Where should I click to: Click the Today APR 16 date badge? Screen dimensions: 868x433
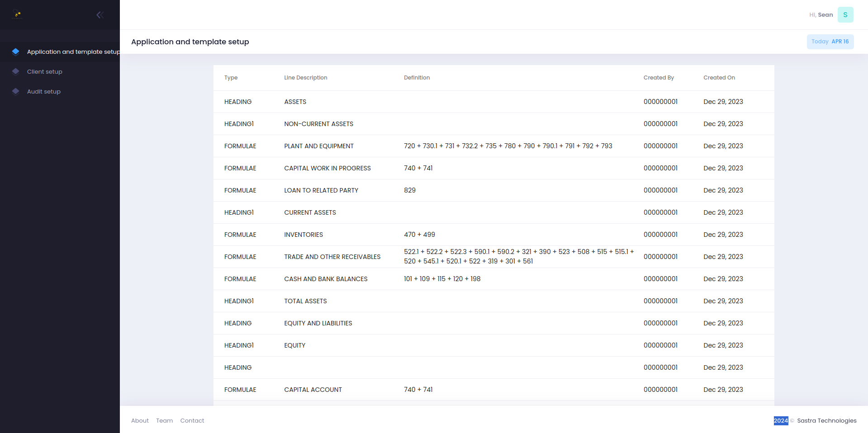click(830, 41)
